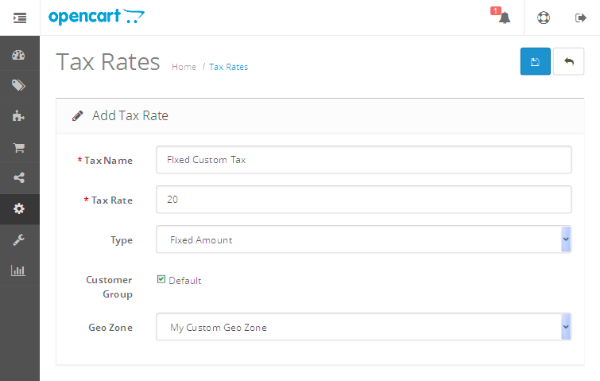Screen dimensions: 600x381
Task: Open the Catalog tags sidebar icon
Action: (x=18, y=85)
